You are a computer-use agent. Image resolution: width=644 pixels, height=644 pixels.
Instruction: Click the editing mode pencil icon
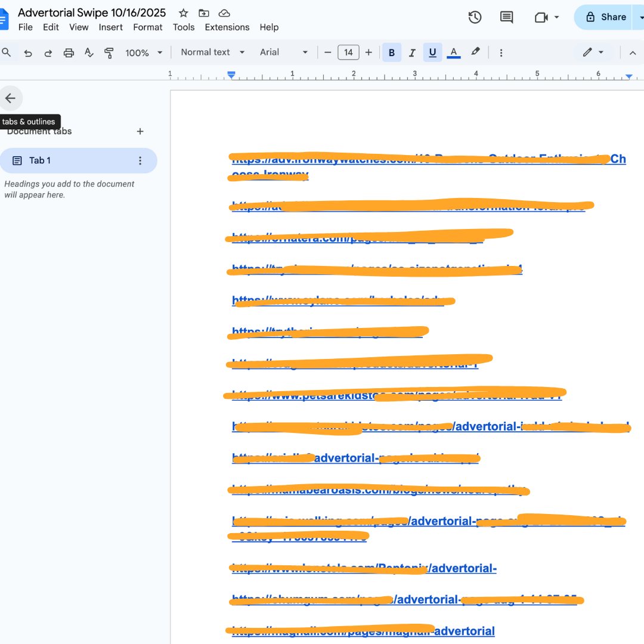[x=587, y=52]
